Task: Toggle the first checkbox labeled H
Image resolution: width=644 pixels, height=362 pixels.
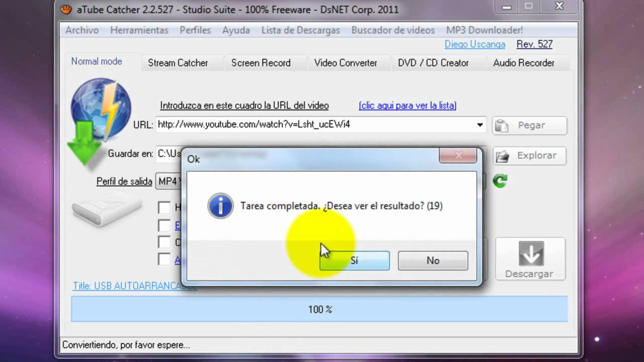Action: (x=164, y=207)
